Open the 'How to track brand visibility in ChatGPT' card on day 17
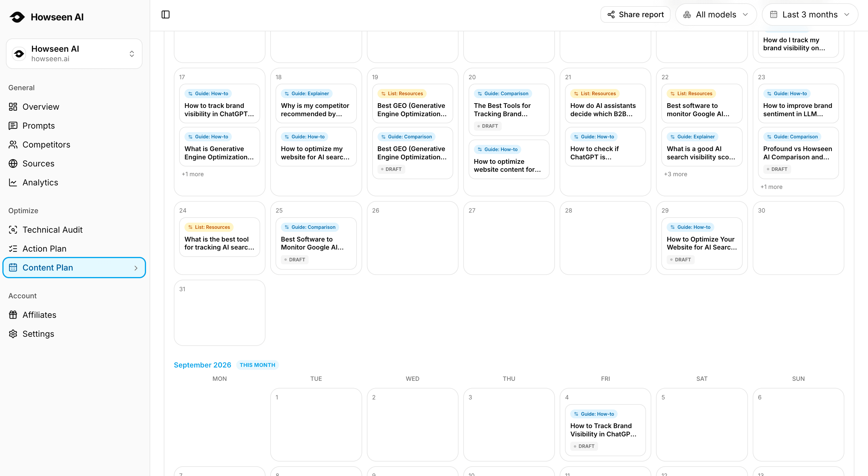868x476 pixels. 219,104
